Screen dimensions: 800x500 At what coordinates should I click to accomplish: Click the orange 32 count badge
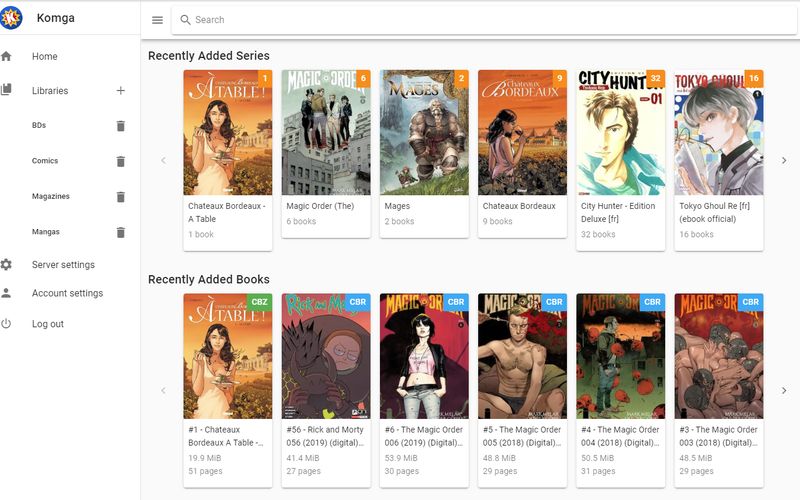656,78
